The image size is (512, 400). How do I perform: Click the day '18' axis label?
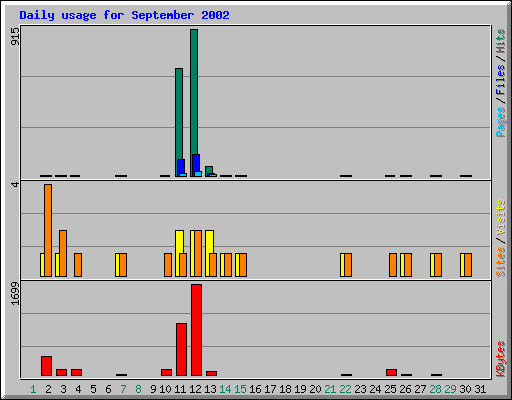point(285,389)
